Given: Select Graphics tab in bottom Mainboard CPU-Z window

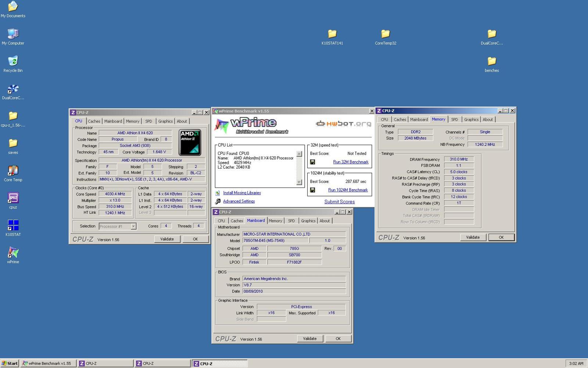Looking at the screenshot, I should click(x=308, y=221).
